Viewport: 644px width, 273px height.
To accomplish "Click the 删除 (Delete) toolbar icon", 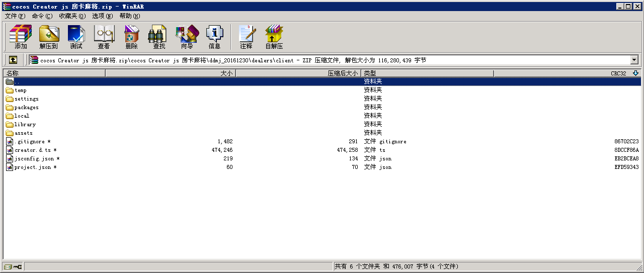I will click(x=131, y=37).
